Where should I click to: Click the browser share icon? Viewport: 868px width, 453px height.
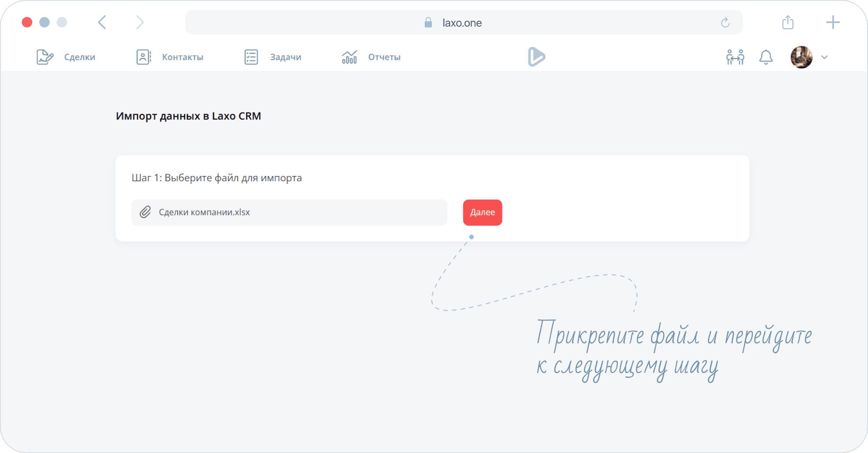coord(788,22)
